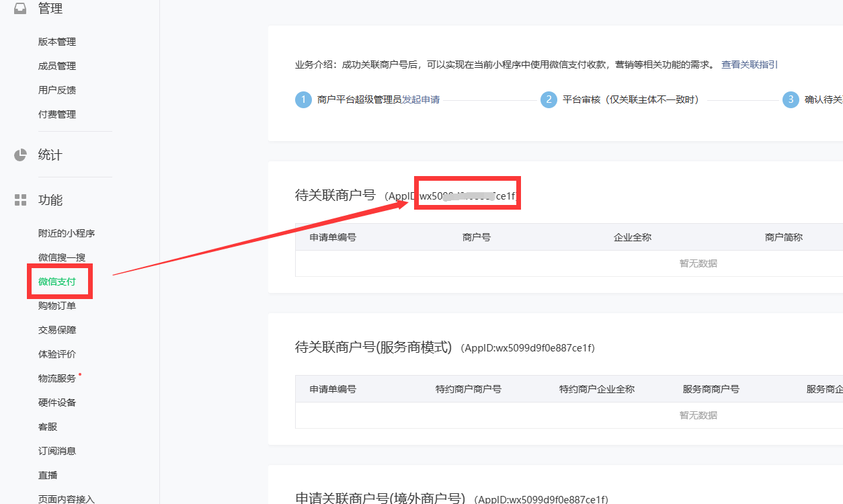Screen dimensions: 843x504
Task: Click the 商户简称 column header
Action: coord(784,237)
